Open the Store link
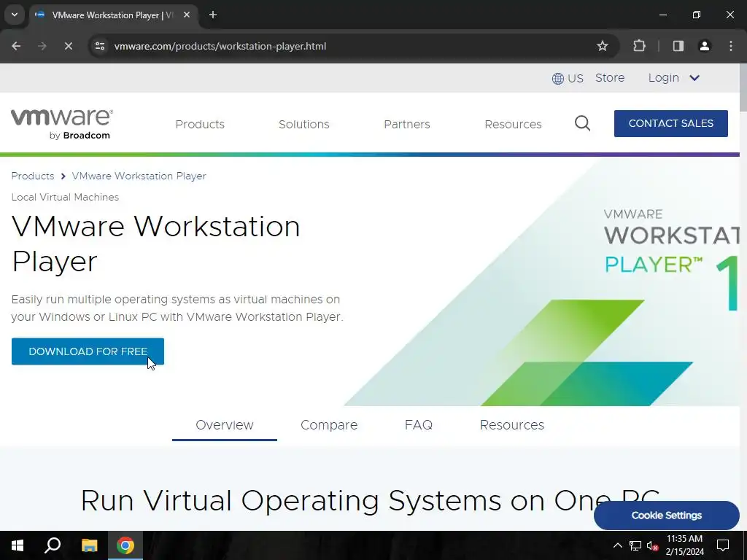The width and height of the screenshot is (747, 560). coord(609,77)
